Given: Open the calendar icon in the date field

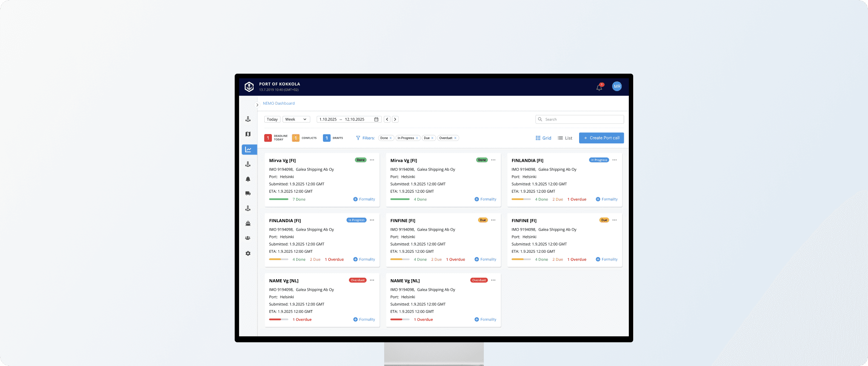Looking at the screenshot, I should [x=376, y=120].
